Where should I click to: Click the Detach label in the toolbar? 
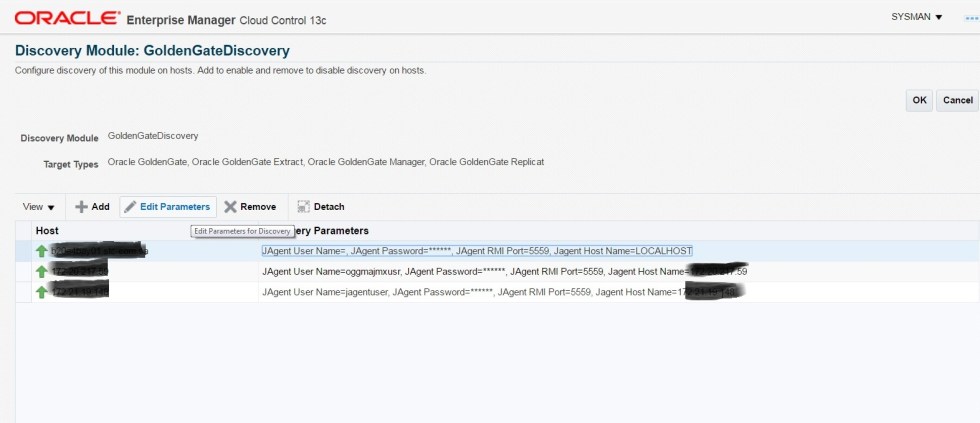click(x=329, y=207)
